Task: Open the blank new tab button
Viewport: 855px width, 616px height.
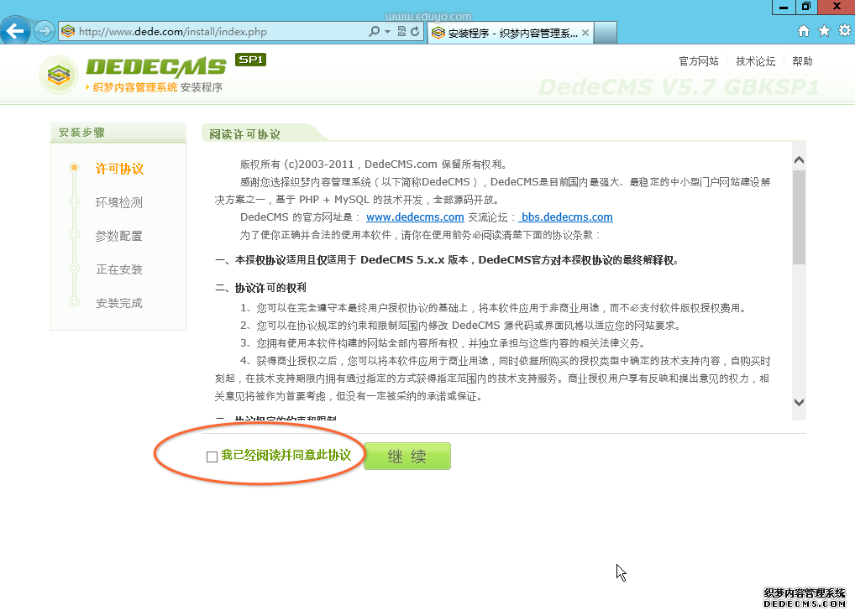Action: [606, 33]
